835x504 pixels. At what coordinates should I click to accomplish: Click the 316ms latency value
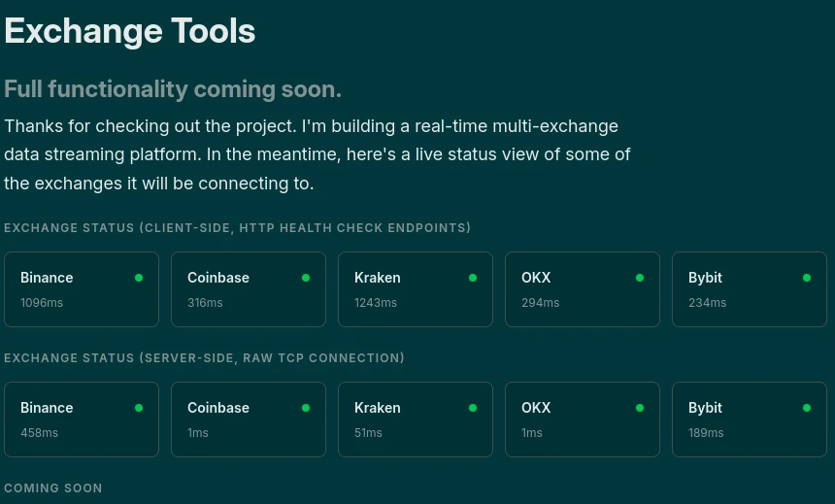tap(205, 303)
